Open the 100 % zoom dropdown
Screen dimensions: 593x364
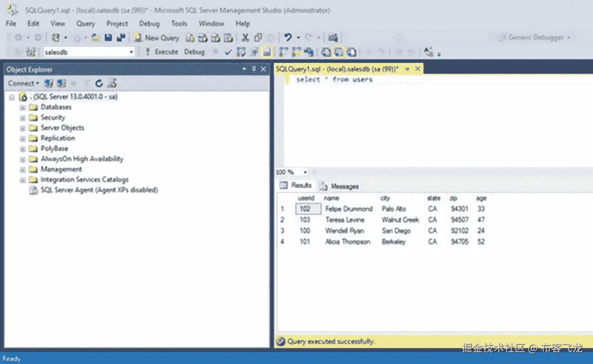[305, 172]
